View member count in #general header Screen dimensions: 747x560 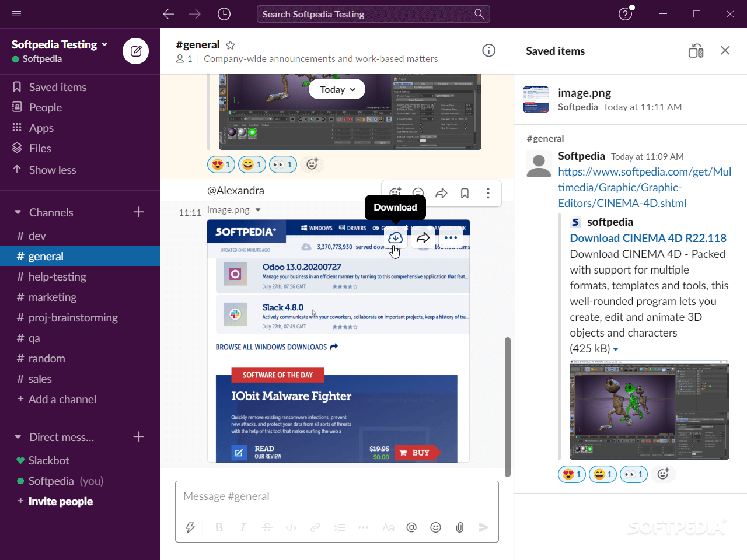point(184,59)
